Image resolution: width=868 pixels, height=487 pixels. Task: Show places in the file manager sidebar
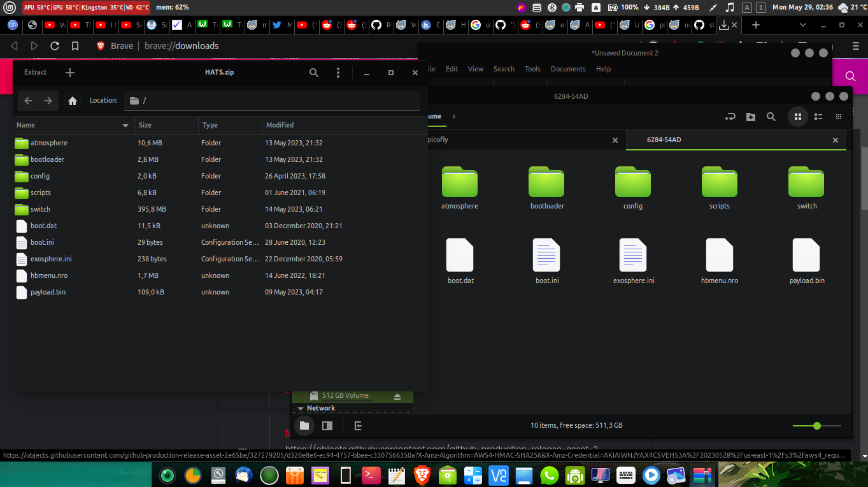pyautogui.click(x=304, y=425)
